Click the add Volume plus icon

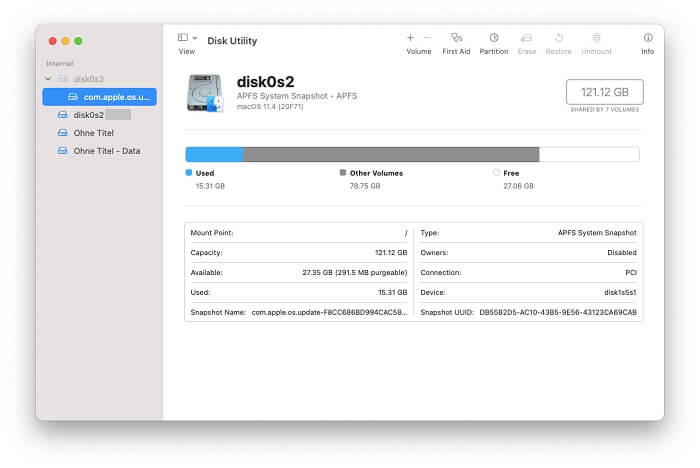(410, 38)
